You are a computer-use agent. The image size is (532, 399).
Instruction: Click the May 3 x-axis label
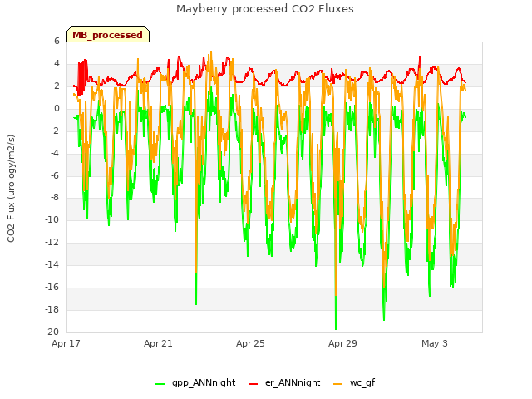[x=435, y=343]
